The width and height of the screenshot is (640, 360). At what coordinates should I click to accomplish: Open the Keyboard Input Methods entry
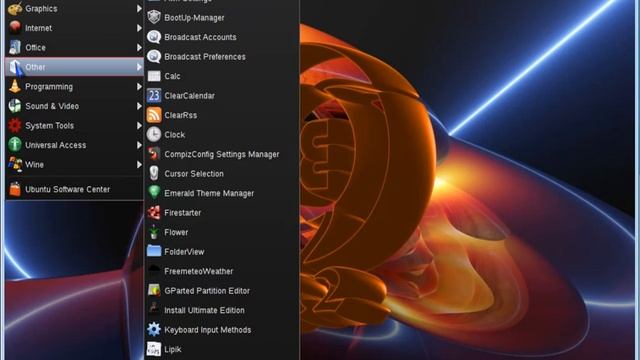(x=222, y=330)
